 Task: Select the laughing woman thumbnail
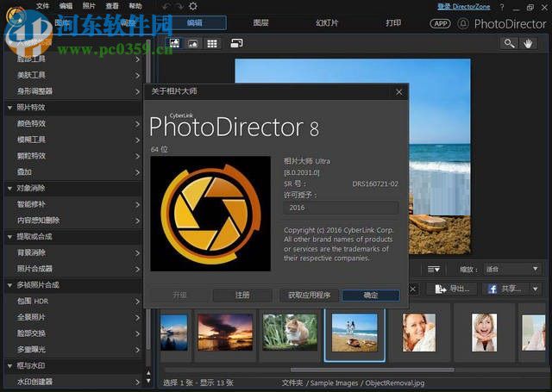click(x=485, y=333)
